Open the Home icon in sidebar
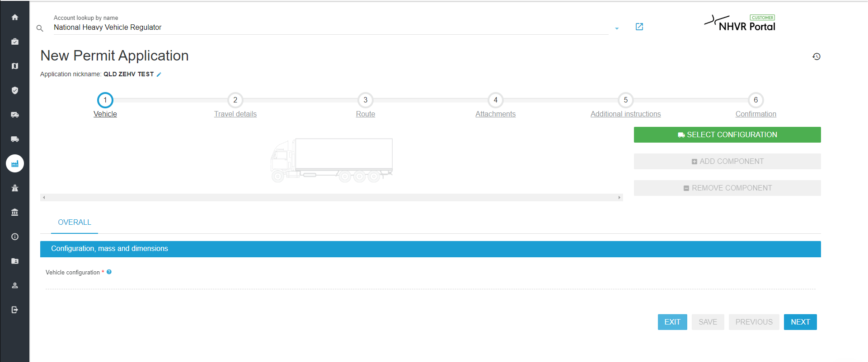The width and height of the screenshot is (868, 362). click(15, 17)
